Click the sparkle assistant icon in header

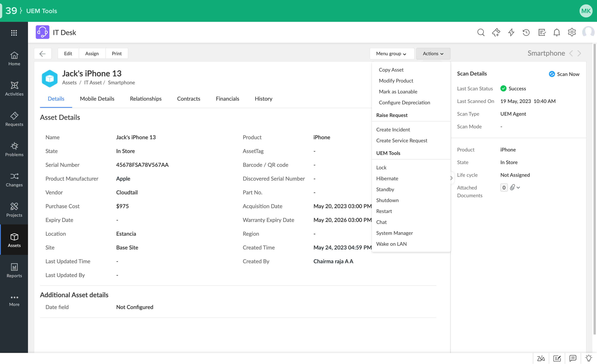pyautogui.click(x=496, y=32)
